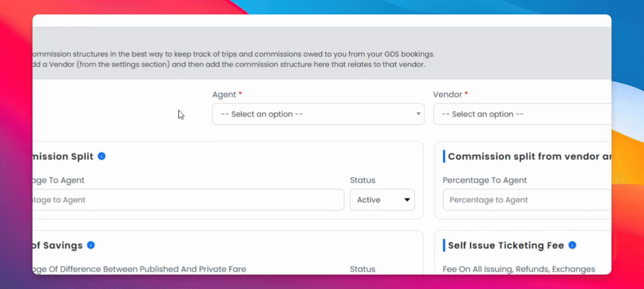Image resolution: width=644 pixels, height=289 pixels.
Task: Open the info icon beside Self Issue Ticketing Fee
Action: pyautogui.click(x=572, y=245)
